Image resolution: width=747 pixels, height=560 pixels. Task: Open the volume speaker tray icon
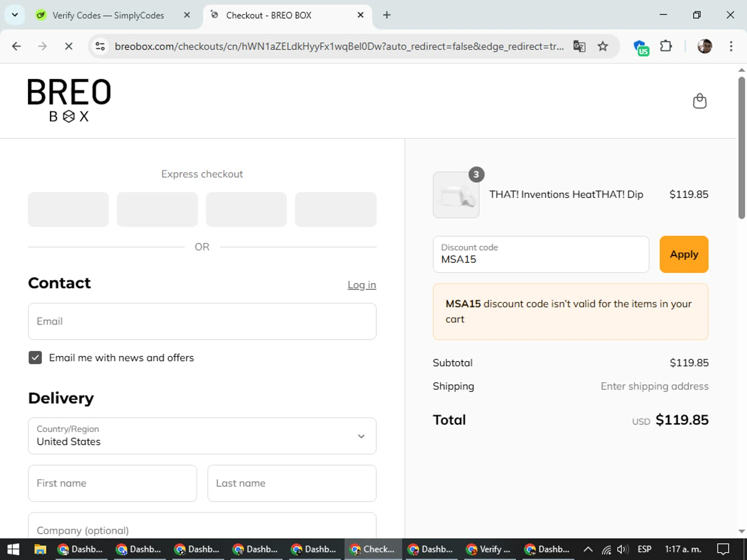(622, 550)
